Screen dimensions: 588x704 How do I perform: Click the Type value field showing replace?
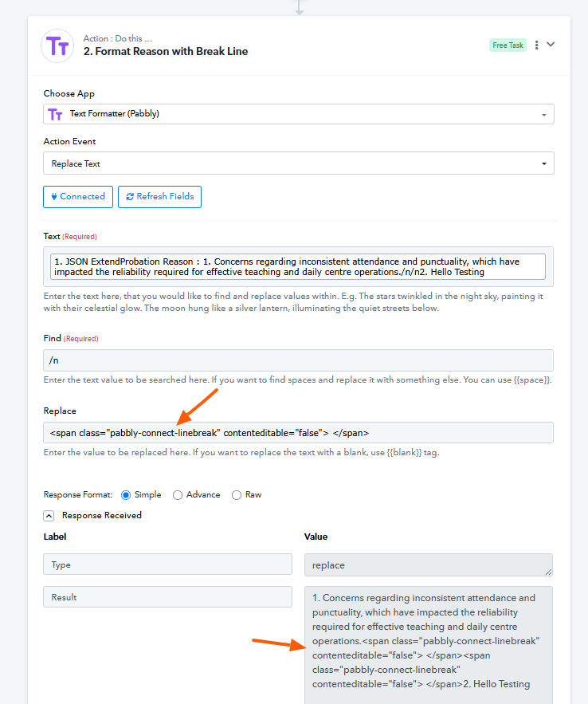[429, 564]
